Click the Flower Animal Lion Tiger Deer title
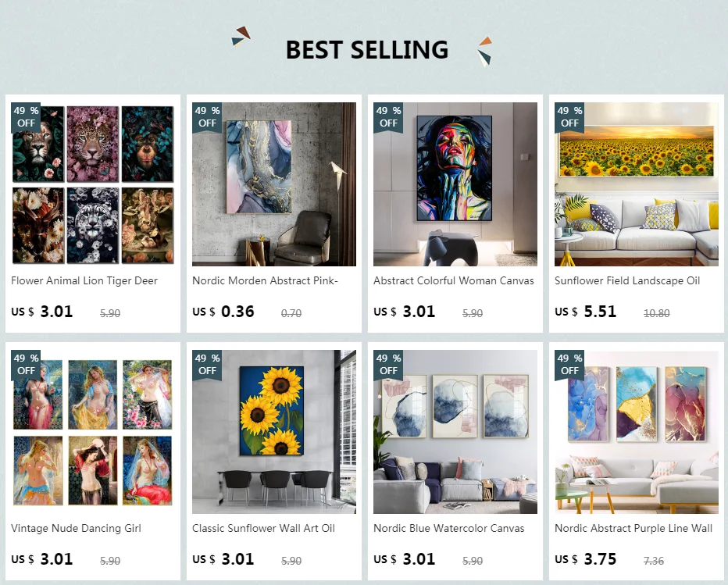Viewport: 728px width, 585px height. pos(84,281)
